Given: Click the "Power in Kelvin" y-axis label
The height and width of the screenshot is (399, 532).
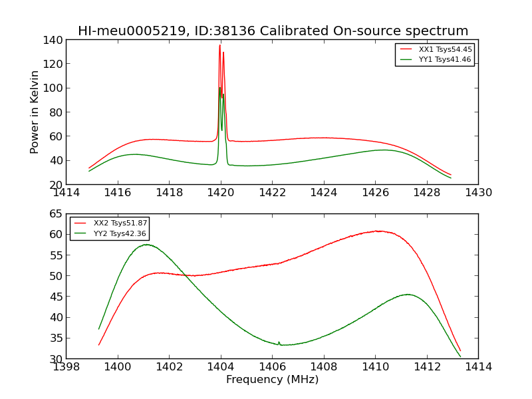Looking at the screenshot, I should pos(35,112).
